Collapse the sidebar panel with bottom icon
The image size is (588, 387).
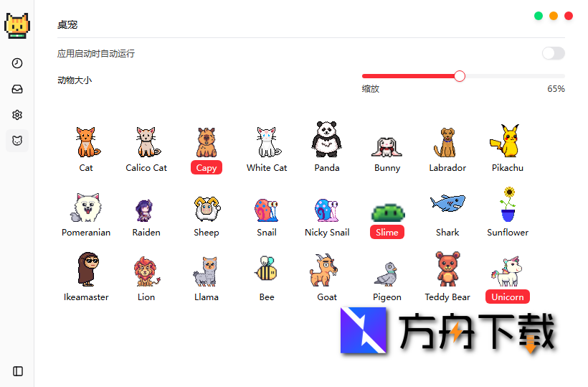point(18,371)
